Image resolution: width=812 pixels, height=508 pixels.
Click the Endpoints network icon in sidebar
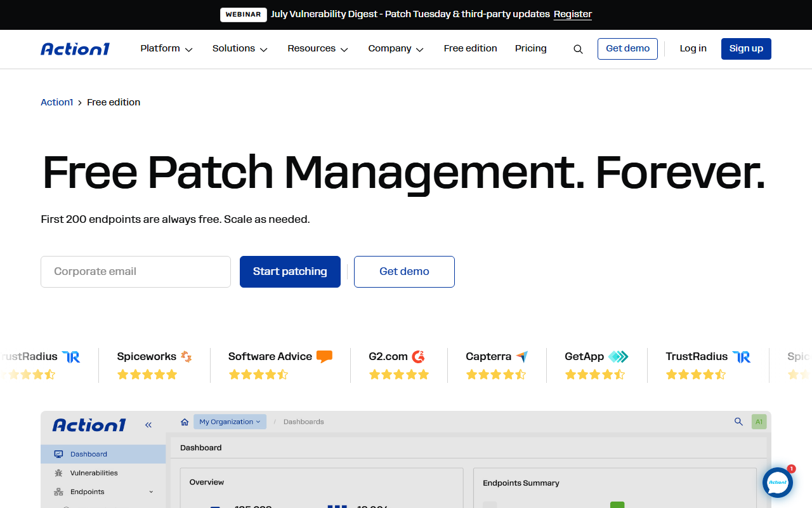(58, 492)
